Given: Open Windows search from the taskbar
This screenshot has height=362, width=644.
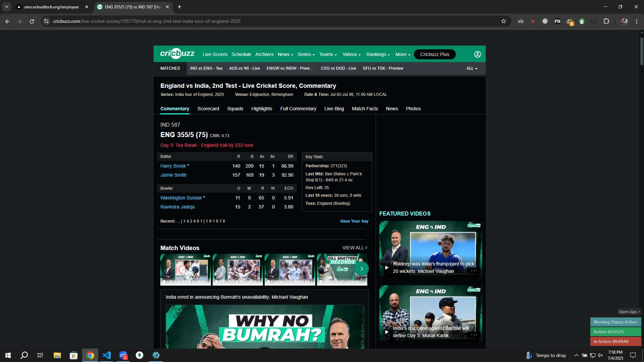Looking at the screenshot, I should coord(24,355).
